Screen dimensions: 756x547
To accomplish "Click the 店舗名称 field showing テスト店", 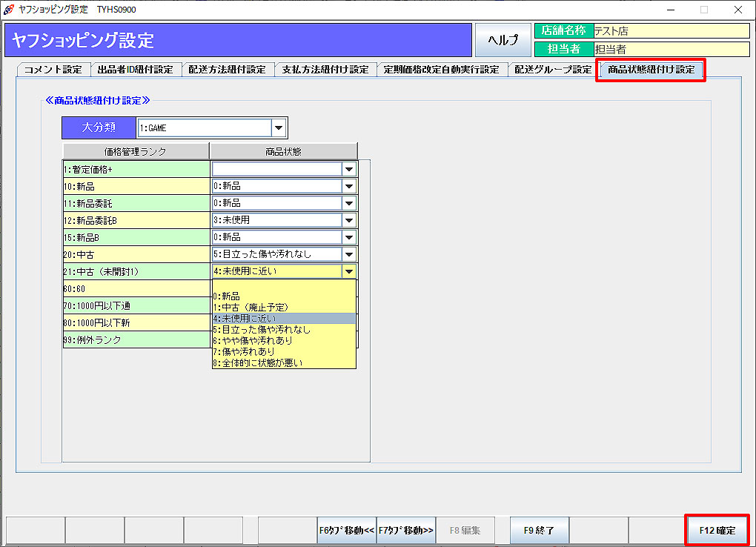I will coord(671,31).
